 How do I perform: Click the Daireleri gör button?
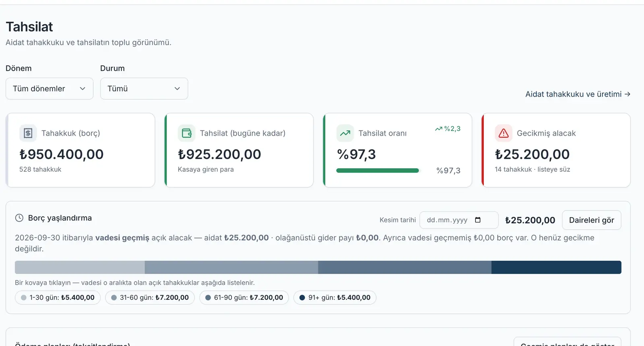(592, 220)
